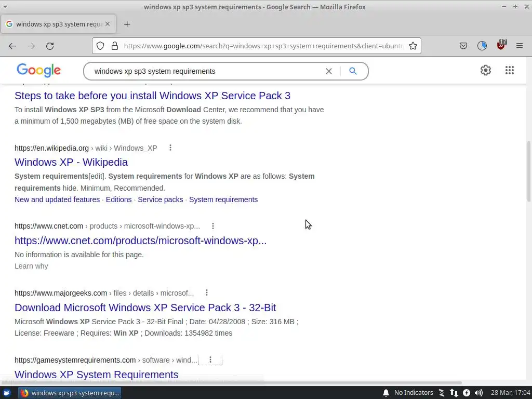Go back to the previous page
Screen dimensions: 532x399
12,46
